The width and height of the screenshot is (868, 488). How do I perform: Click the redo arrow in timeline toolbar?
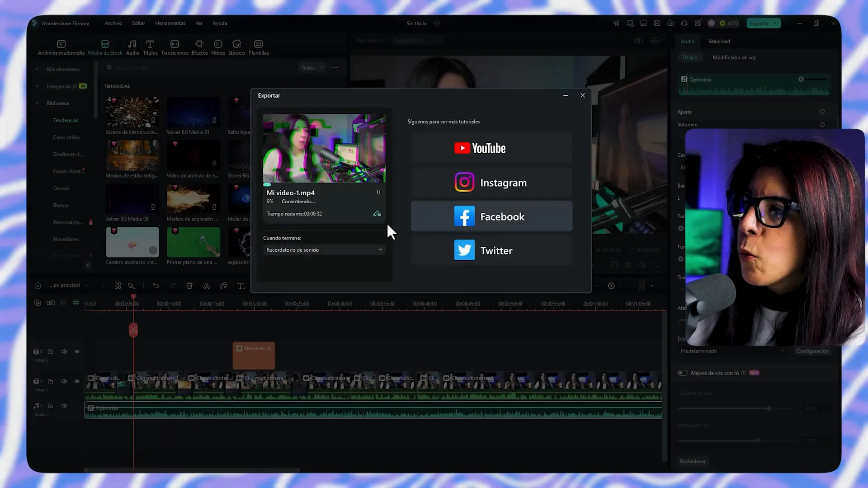click(x=172, y=286)
